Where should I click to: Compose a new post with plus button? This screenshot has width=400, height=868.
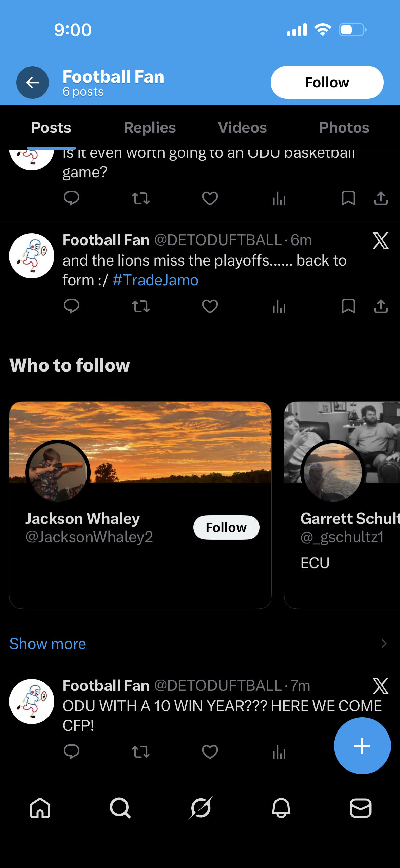click(x=362, y=746)
